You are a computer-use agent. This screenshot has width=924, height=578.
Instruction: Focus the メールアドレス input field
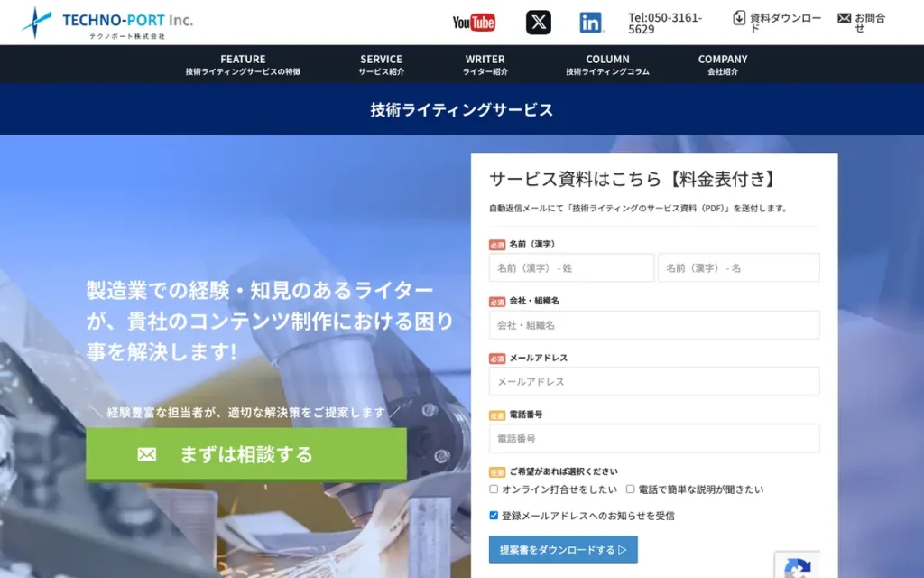tap(654, 382)
